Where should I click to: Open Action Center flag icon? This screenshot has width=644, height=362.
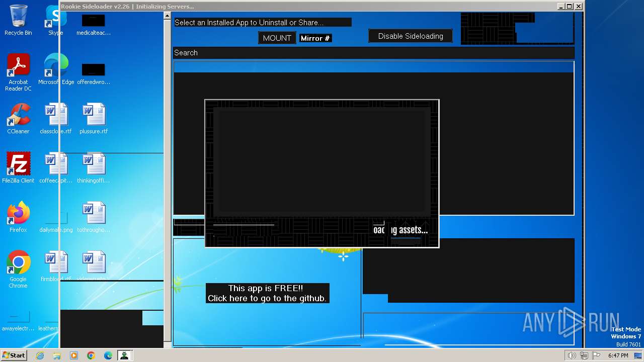click(x=596, y=355)
